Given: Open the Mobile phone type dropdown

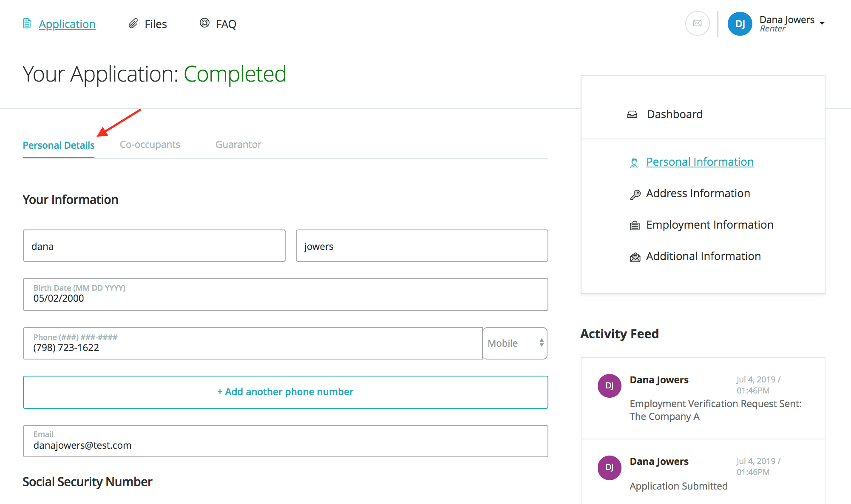Looking at the screenshot, I should 515,343.
